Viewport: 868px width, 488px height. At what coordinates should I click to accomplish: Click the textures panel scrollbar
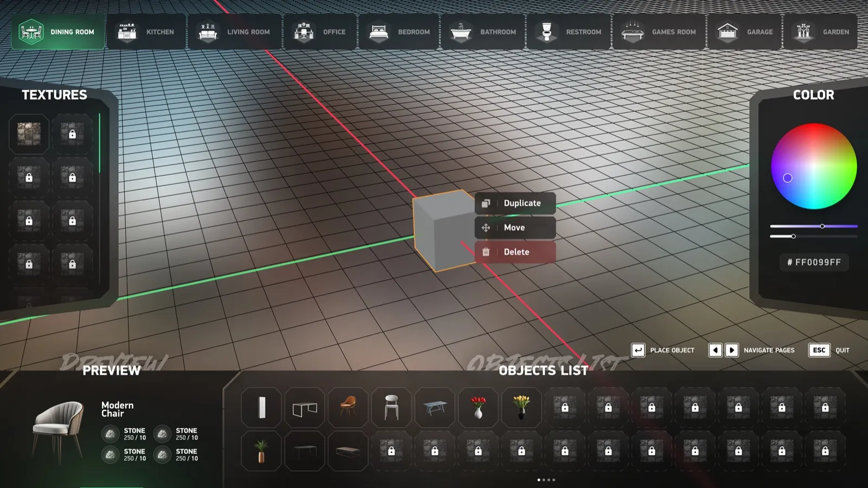pyautogui.click(x=99, y=143)
